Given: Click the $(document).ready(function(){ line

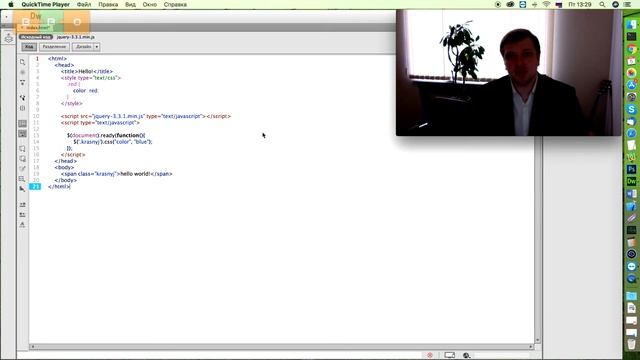Looking at the screenshot, I should (x=106, y=136).
